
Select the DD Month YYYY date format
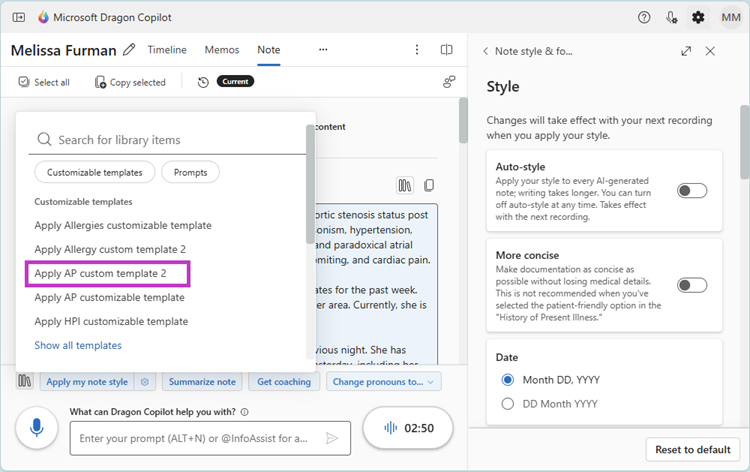click(508, 404)
